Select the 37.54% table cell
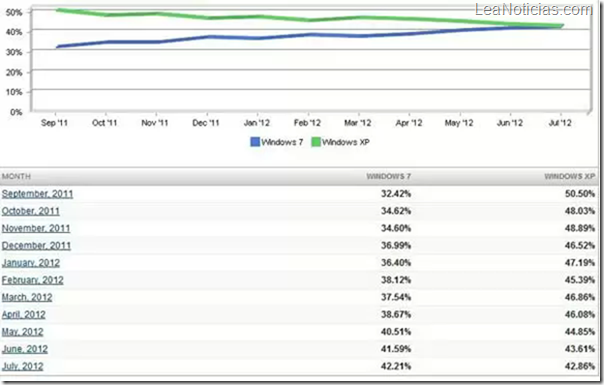The width and height of the screenshot is (604, 385). coord(396,298)
